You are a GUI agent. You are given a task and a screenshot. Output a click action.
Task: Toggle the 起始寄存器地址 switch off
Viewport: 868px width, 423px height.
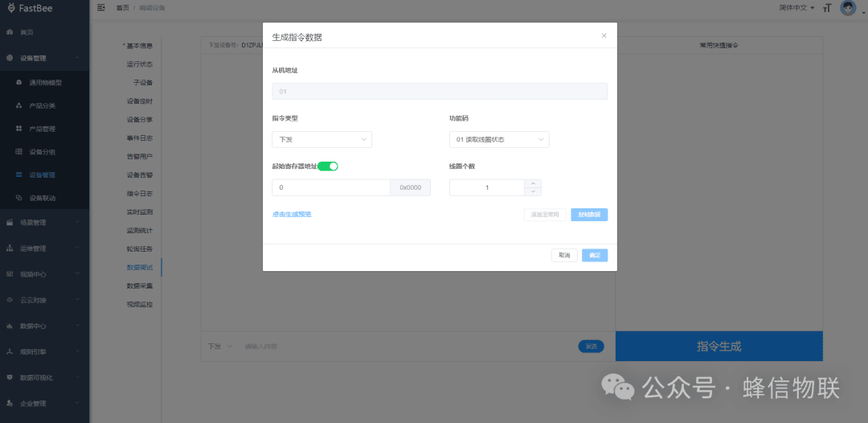(328, 166)
